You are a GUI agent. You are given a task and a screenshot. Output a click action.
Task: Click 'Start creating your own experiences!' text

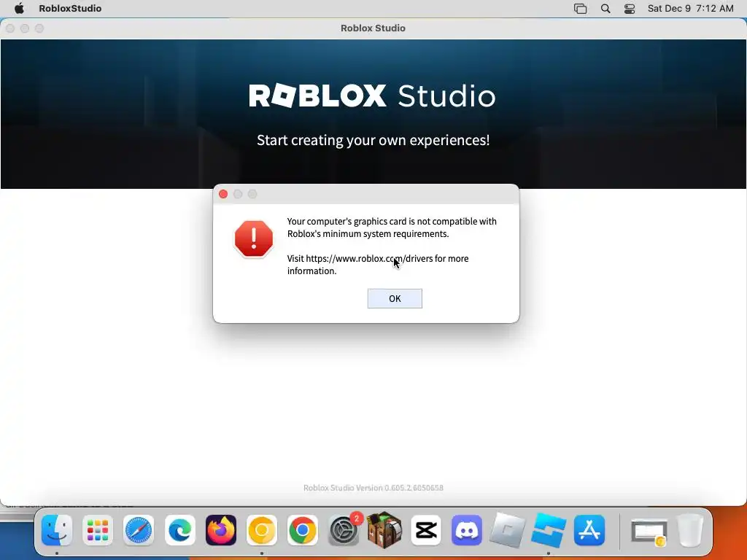pos(373,140)
